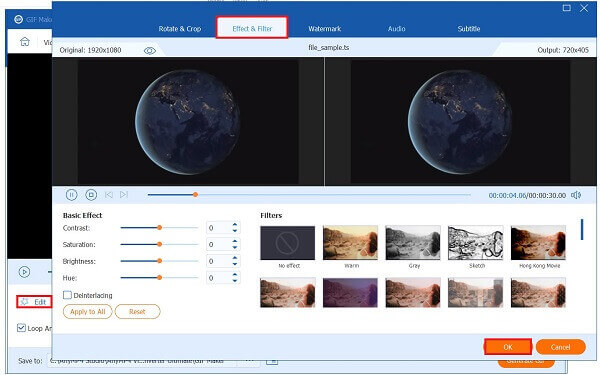Toggle the original preview eye icon
The height and width of the screenshot is (375, 600).
pyautogui.click(x=150, y=51)
